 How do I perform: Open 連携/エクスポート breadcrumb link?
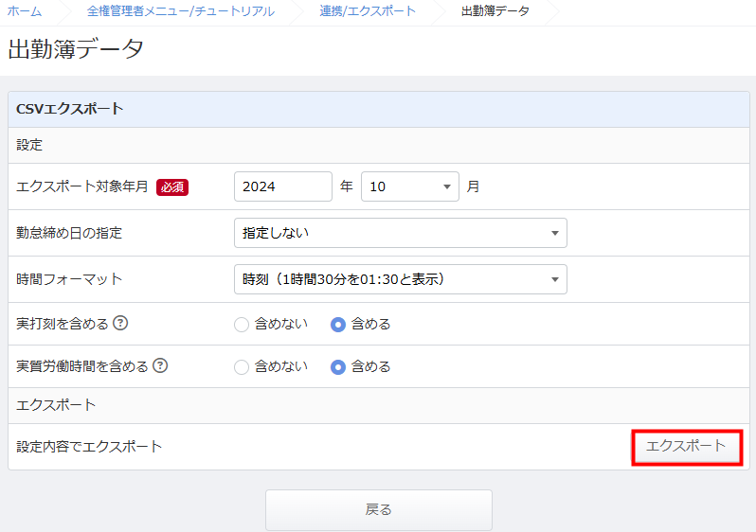[368, 11]
